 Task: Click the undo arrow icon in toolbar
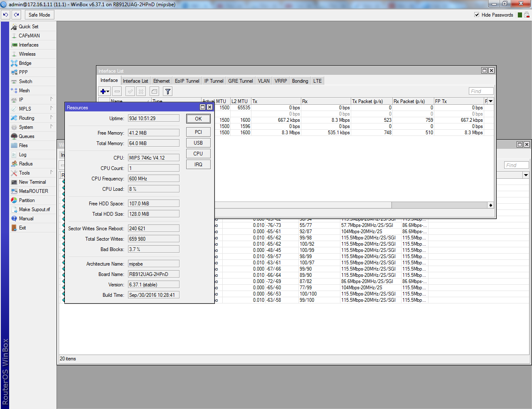[5, 15]
